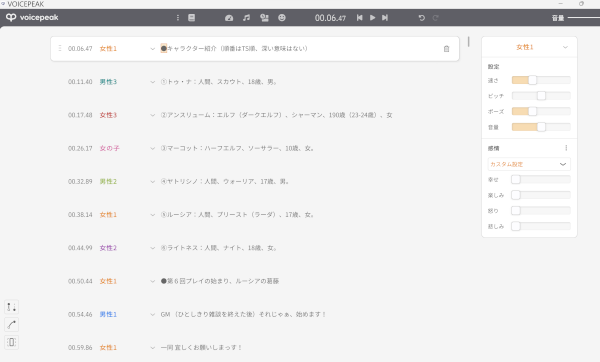Play the current line
This screenshot has width=600, height=362.
coord(372,18)
